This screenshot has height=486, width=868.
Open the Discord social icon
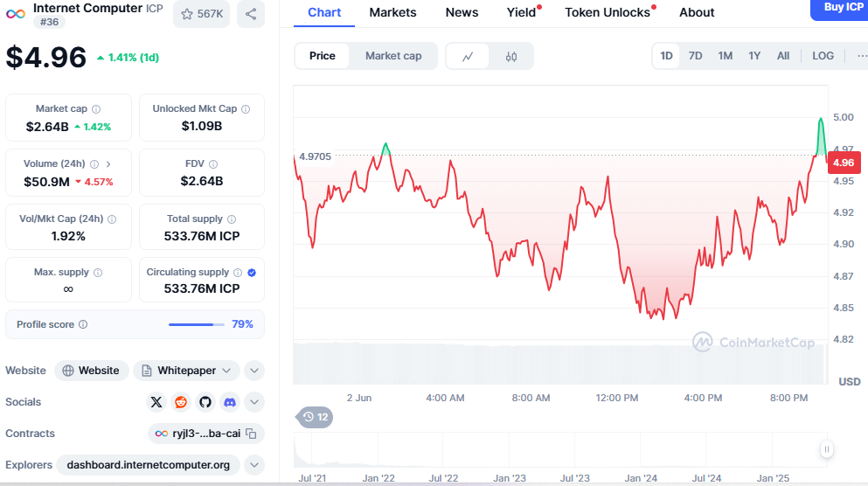[x=230, y=402]
